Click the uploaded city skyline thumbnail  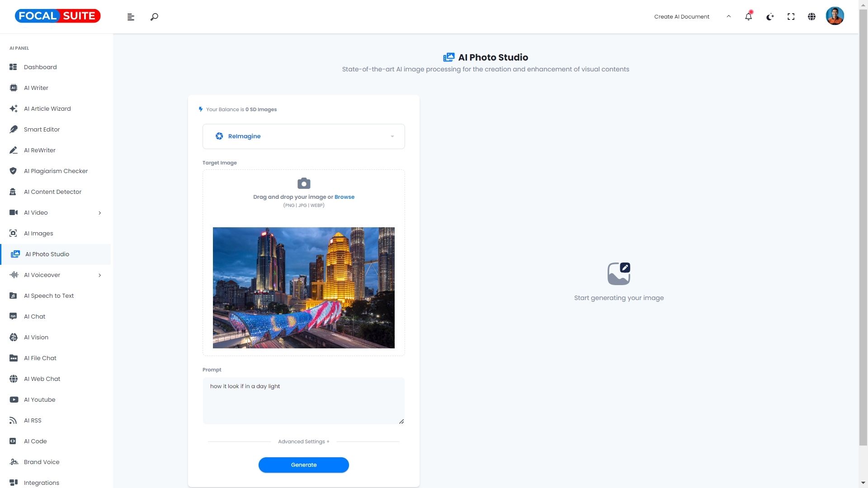tap(303, 288)
